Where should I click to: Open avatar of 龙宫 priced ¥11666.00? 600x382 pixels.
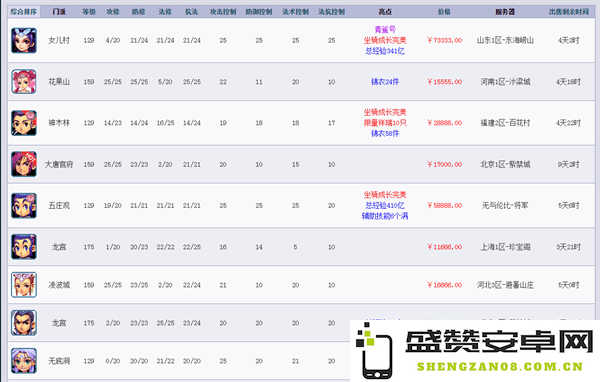[24, 247]
